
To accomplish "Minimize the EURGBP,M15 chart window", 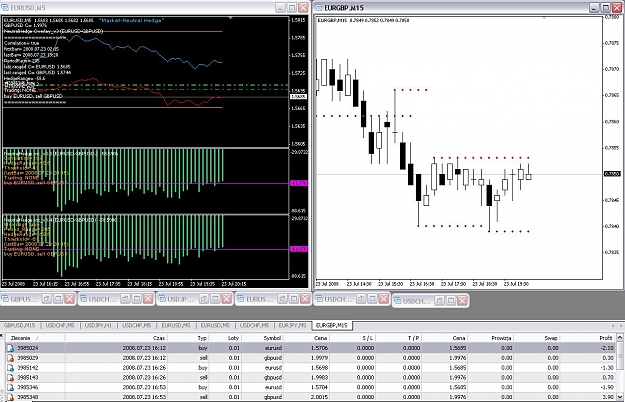I will pyautogui.click(x=594, y=8).
